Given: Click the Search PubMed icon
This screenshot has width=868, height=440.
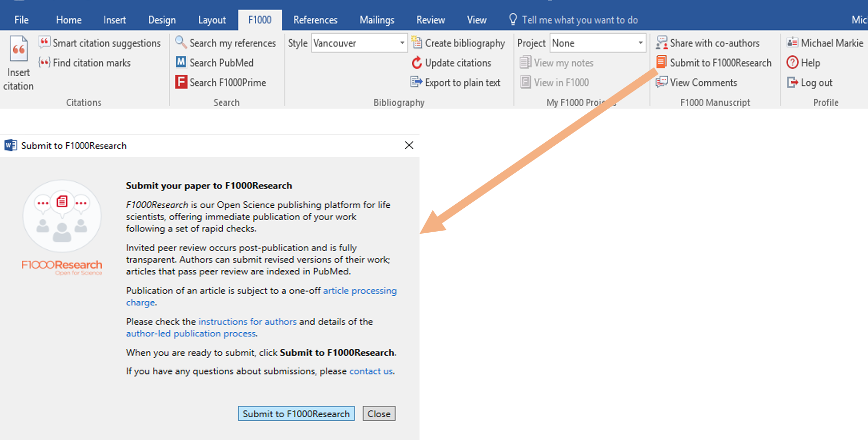Looking at the screenshot, I should pyautogui.click(x=181, y=62).
